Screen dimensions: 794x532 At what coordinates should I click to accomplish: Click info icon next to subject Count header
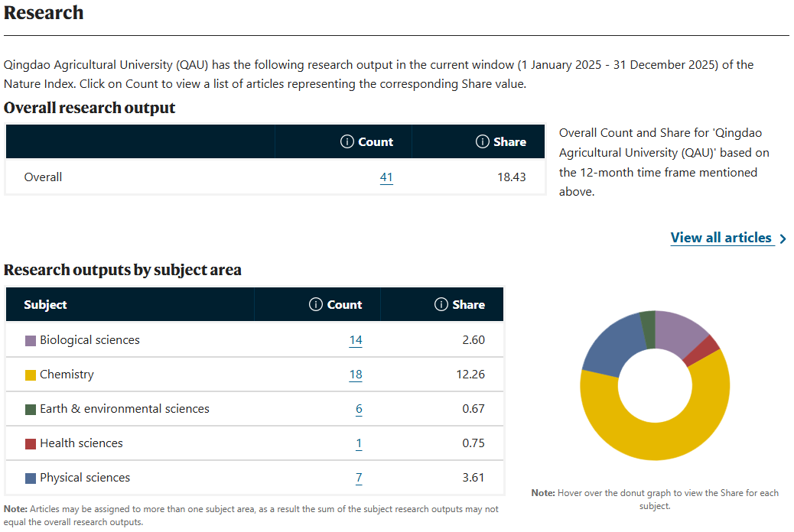(315, 304)
